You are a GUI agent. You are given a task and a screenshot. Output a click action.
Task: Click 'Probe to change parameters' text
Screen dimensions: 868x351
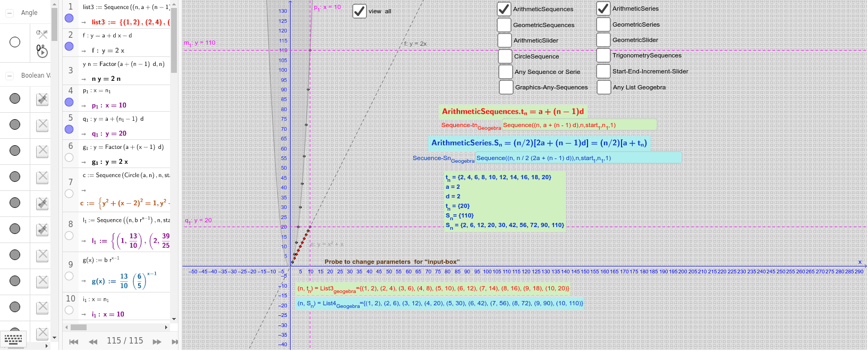click(x=392, y=262)
